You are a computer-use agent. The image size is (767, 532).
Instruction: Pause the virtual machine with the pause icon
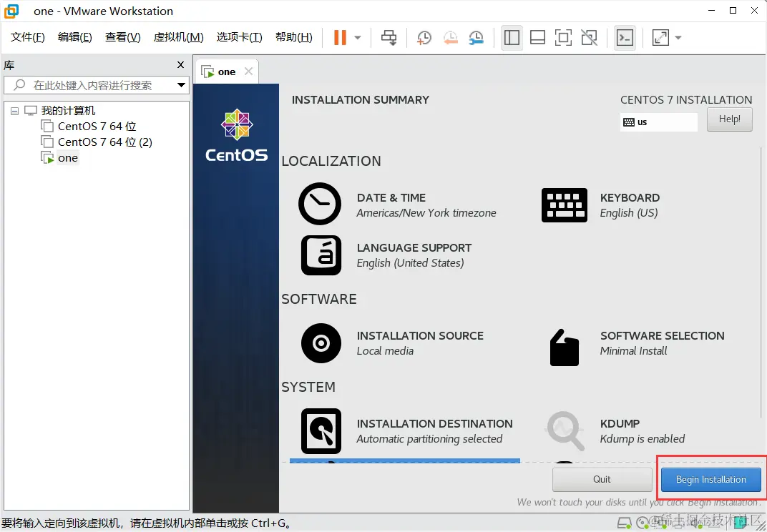(340, 38)
